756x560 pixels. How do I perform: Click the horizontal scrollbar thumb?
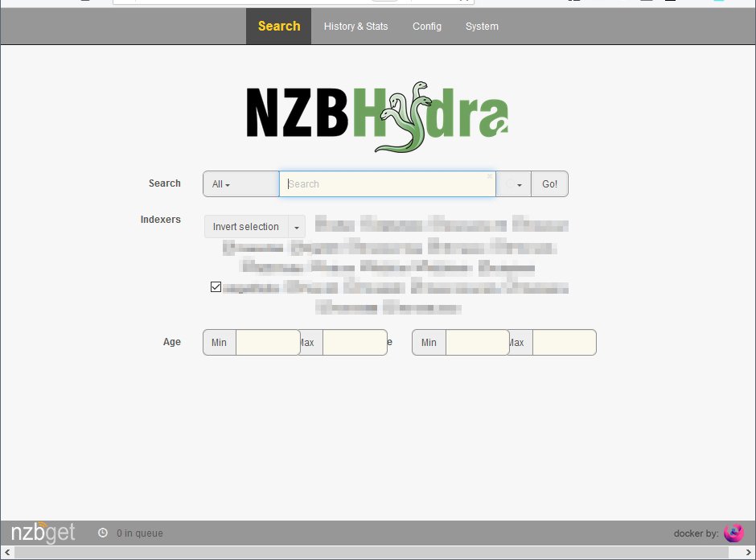pos(372,552)
